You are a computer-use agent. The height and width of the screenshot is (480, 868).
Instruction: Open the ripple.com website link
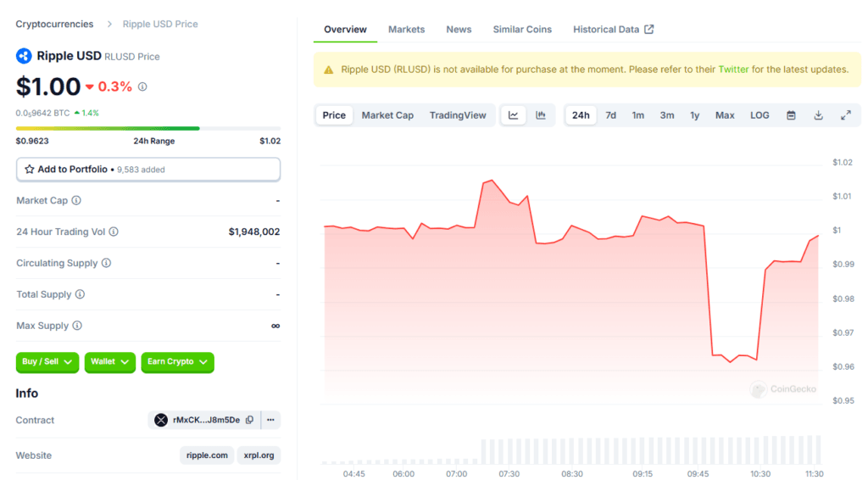coord(207,455)
